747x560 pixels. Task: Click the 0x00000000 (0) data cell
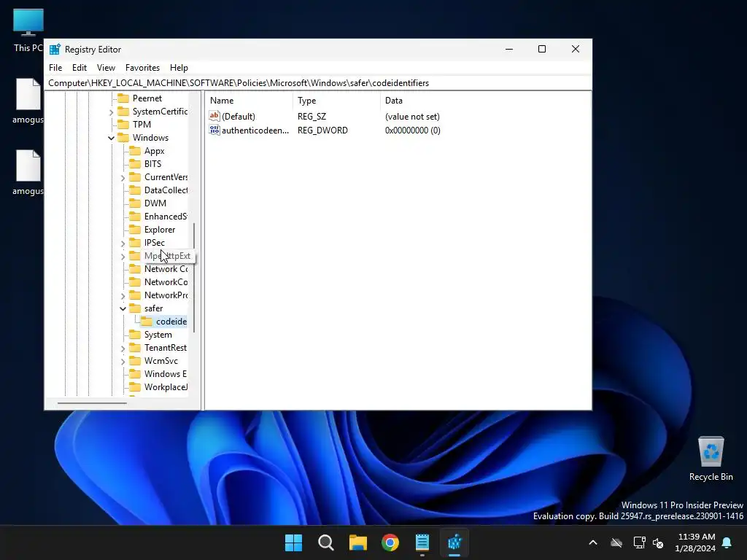[413, 130]
